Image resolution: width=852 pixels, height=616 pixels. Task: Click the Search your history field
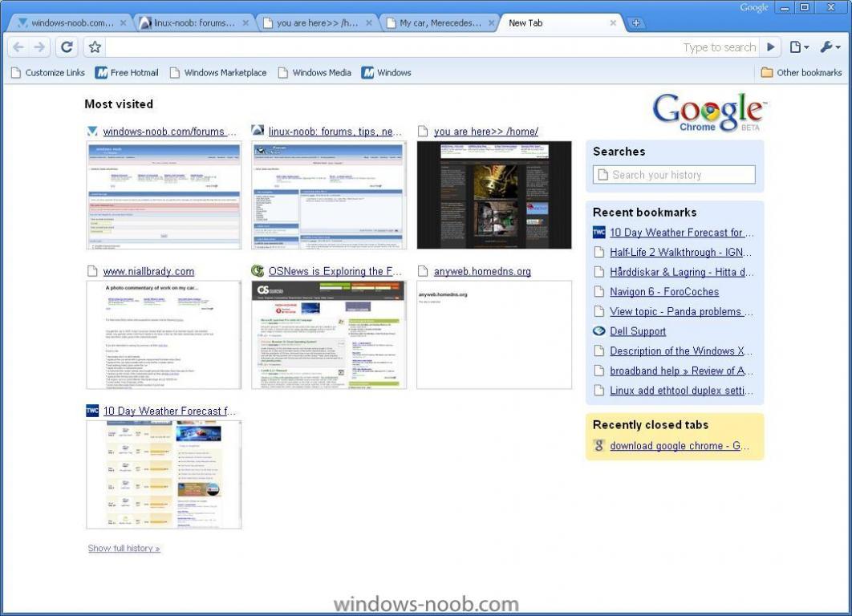pos(674,175)
